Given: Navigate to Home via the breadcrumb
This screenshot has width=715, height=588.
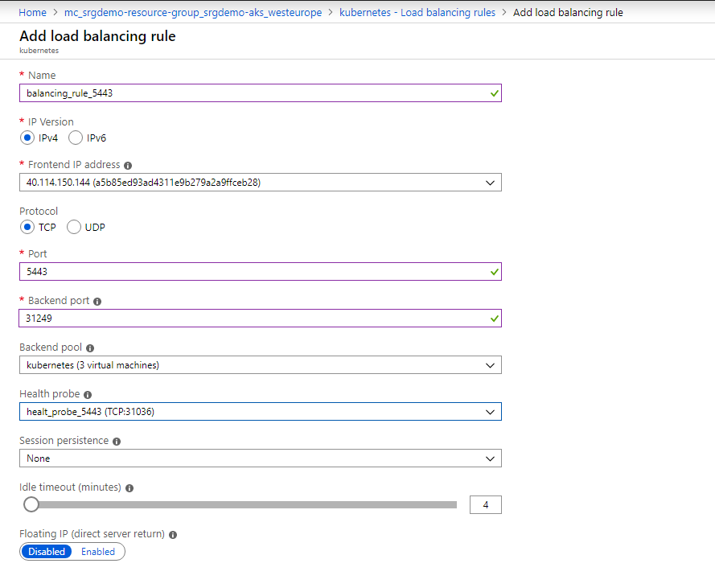Looking at the screenshot, I should [x=32, y=12].
